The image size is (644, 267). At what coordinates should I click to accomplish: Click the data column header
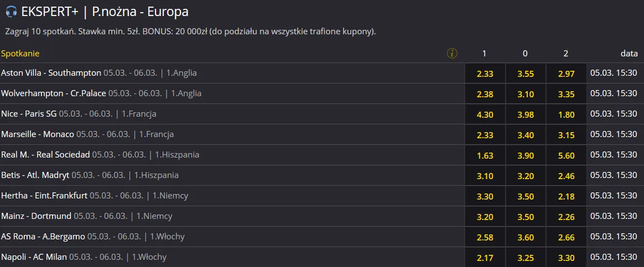tap(629, 53)
